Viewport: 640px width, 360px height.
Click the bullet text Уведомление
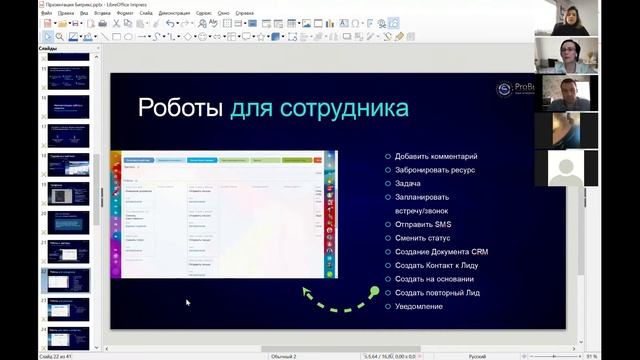coord(419,307)
